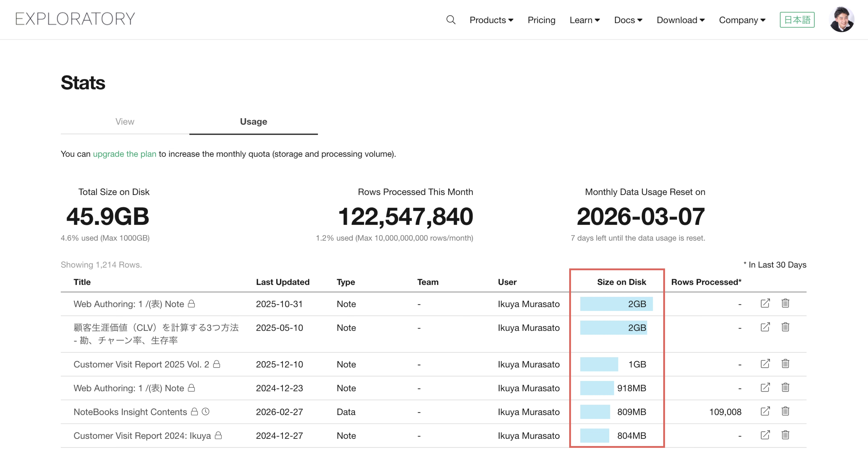Click the search magnifier icon
This screenshot has width=868, height=451.
tap(451, 20)
